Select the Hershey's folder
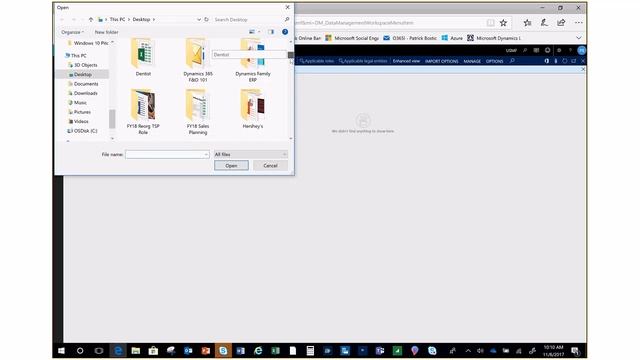This screenshot has width=640, height=360. pyautogui.click(x=253, y=109)
